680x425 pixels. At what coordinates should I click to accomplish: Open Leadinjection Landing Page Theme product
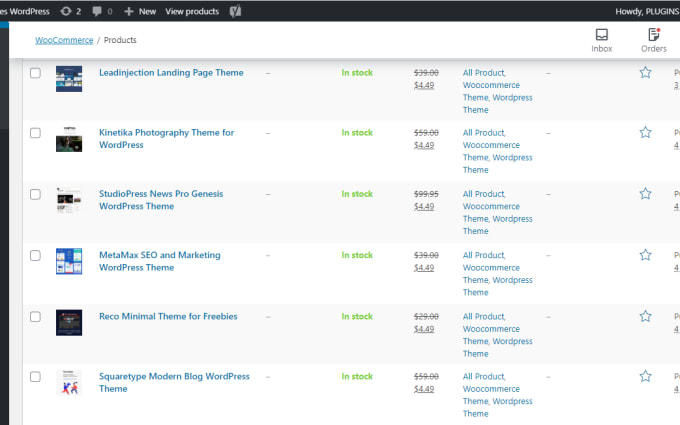(x=171, y=72)
